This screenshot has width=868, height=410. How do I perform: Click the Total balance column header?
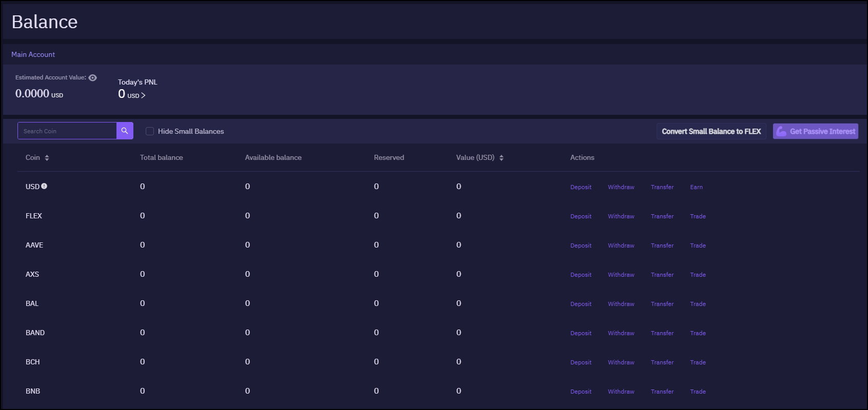click(x=162, y=157)
